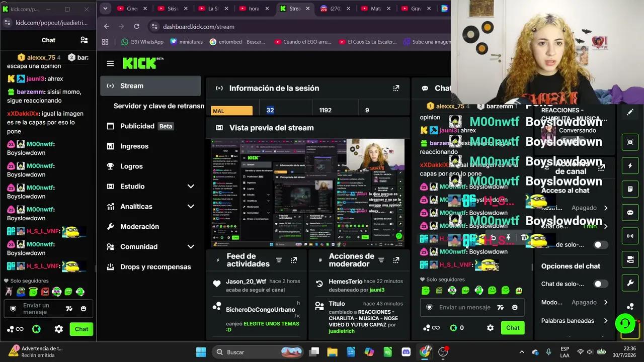Reload the browser page
644x362 pixels.
(x=136, y=27)
